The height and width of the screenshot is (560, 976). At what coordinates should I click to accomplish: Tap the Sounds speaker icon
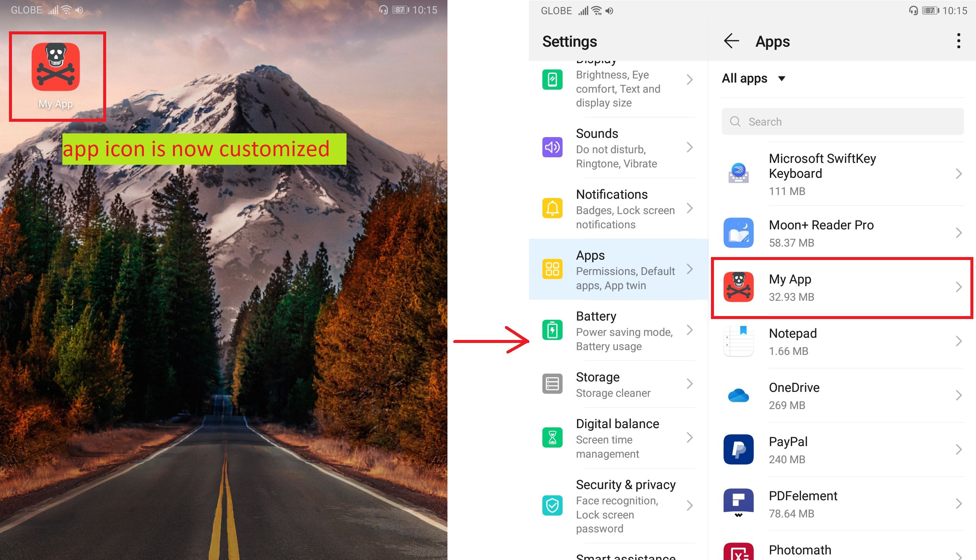(552, 147)
